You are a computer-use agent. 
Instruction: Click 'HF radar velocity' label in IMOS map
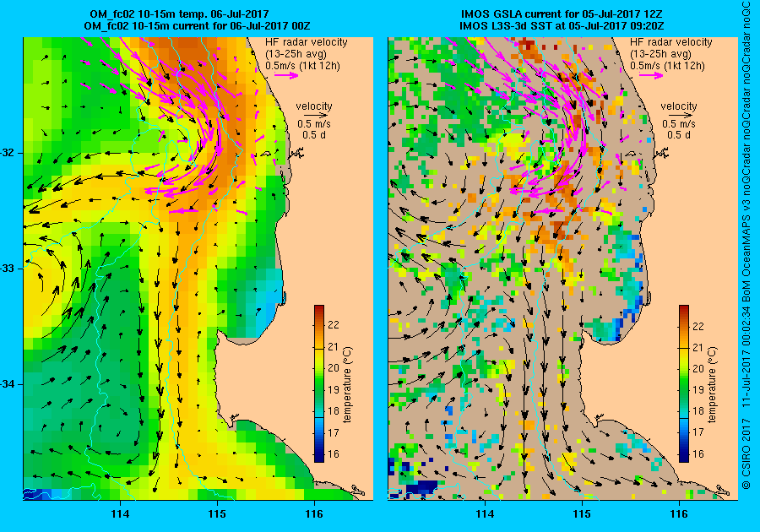(x=670, y=42)
